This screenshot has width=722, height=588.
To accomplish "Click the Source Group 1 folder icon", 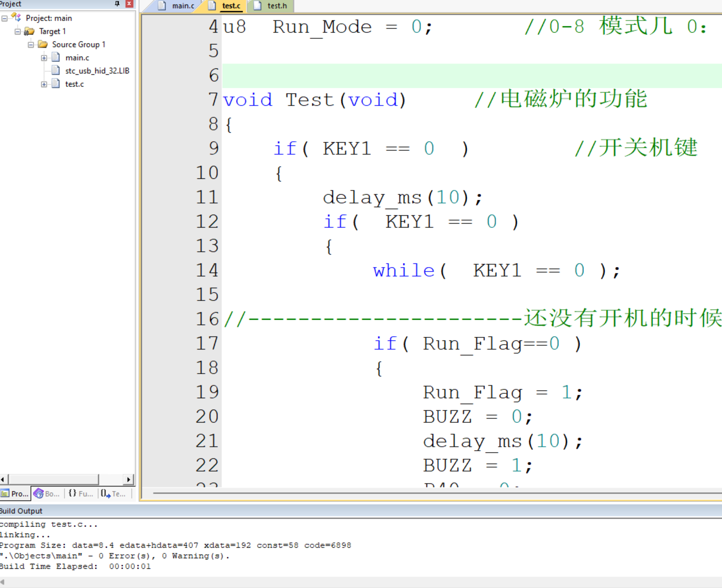I will tap(43, 44).
